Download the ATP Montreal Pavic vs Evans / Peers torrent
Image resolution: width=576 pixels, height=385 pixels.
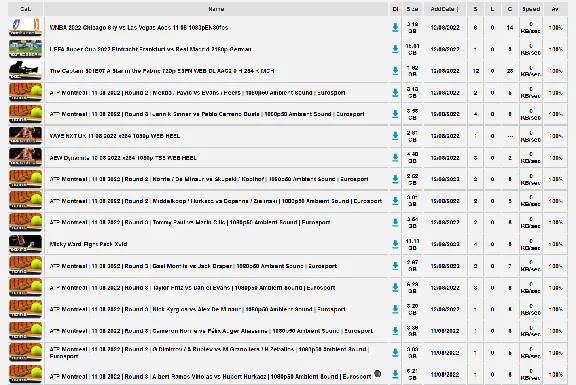(395, 93)
